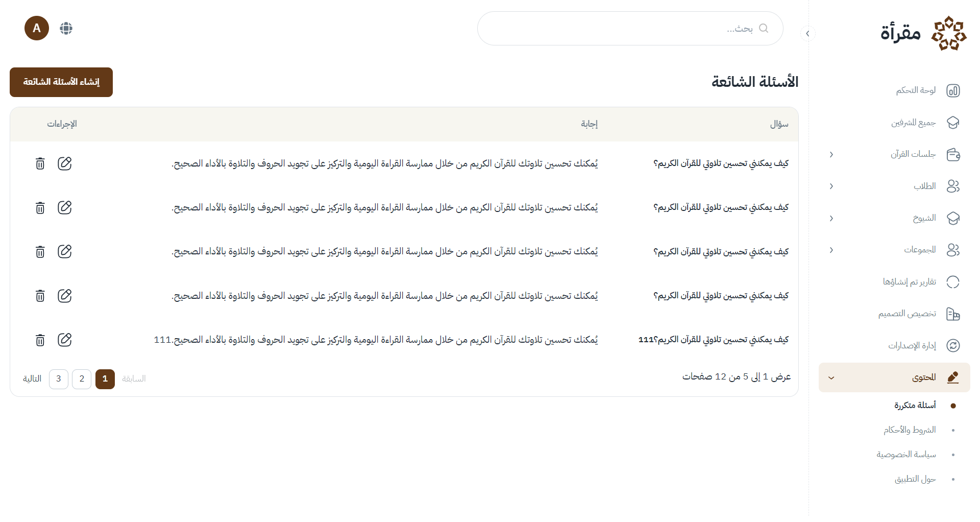Delete the first FAQ row

pos(40,163)
